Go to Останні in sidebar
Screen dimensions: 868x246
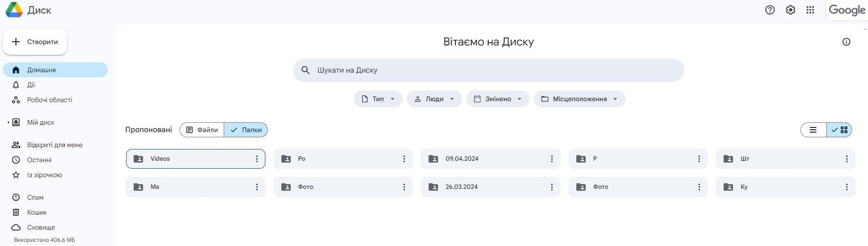[x=39, y=160]
